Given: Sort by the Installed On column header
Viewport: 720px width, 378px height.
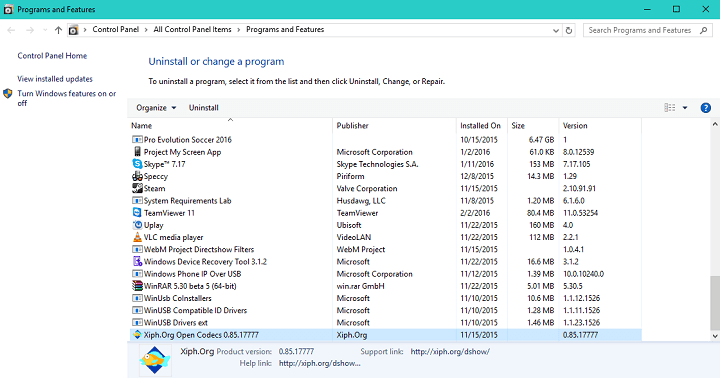Looking at the screenshot, I should (x=482, y=125).
